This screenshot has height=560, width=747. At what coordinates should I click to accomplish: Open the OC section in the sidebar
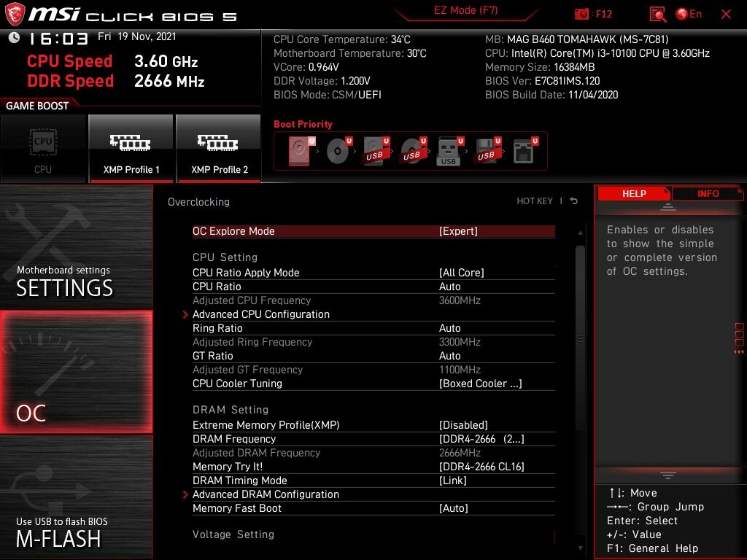click(76, 373)
